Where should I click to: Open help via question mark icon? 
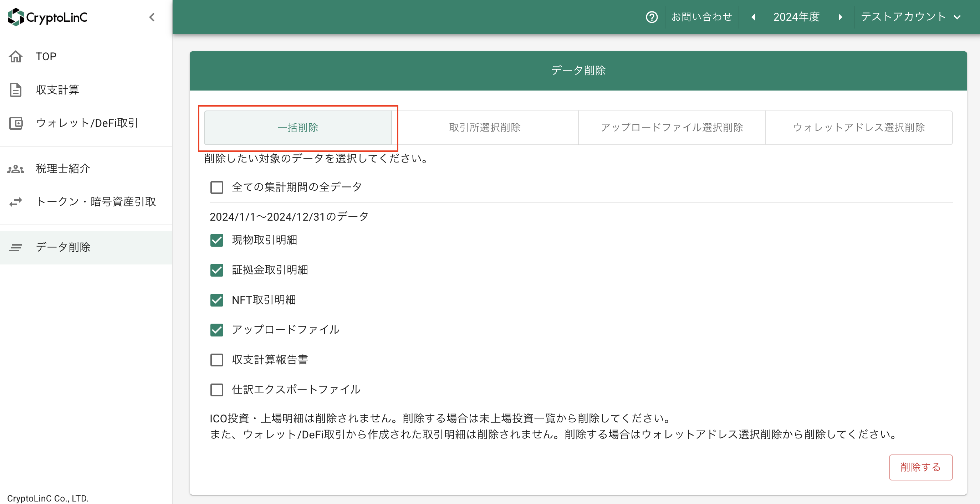click(651, 17)
